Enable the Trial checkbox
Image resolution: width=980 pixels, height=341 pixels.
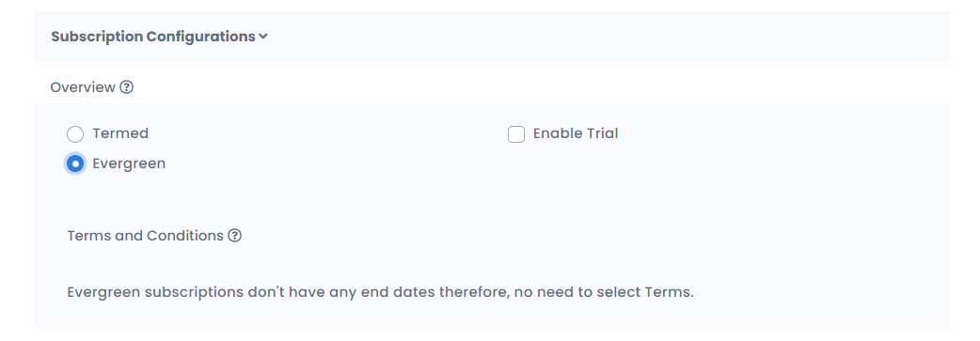(x=516, y=134)
